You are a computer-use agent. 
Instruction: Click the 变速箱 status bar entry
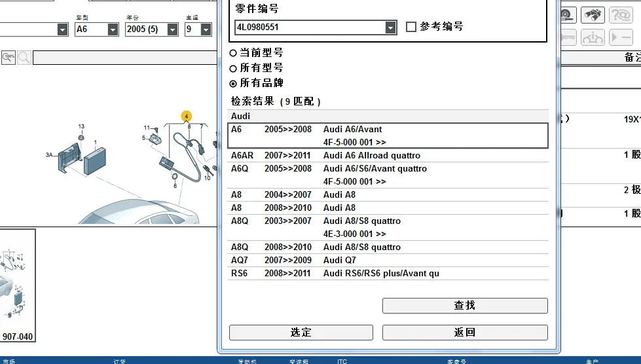299,361
